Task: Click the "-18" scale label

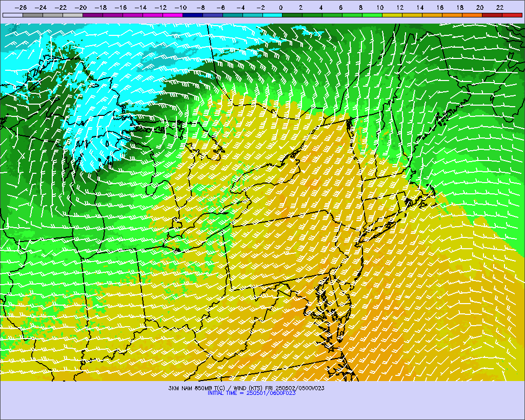Action: point(100,8)
